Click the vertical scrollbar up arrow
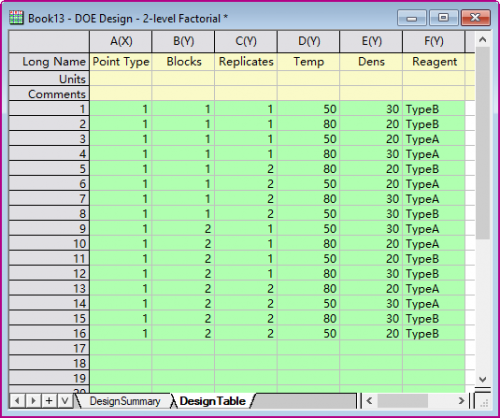Screen dimensions: 500x418 point(482,40)
